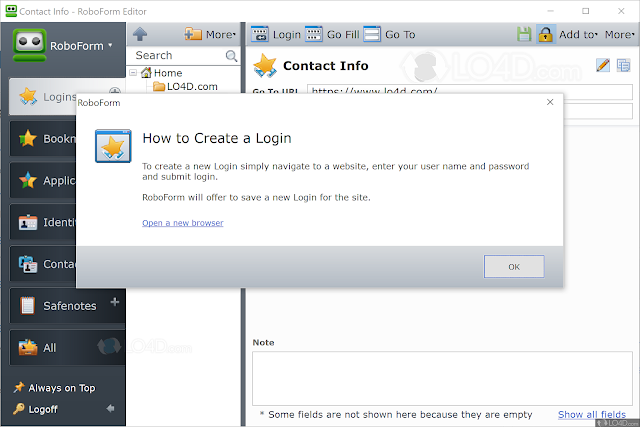Open the RoboForm logo menu
Viewport: 640px width, 427px height.
(x=63, y=45)
